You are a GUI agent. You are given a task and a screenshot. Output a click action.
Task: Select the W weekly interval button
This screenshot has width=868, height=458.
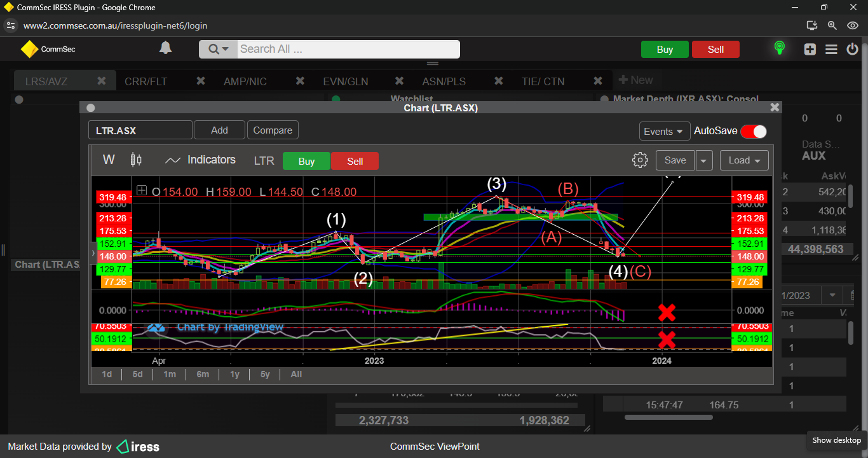(109, 160)
